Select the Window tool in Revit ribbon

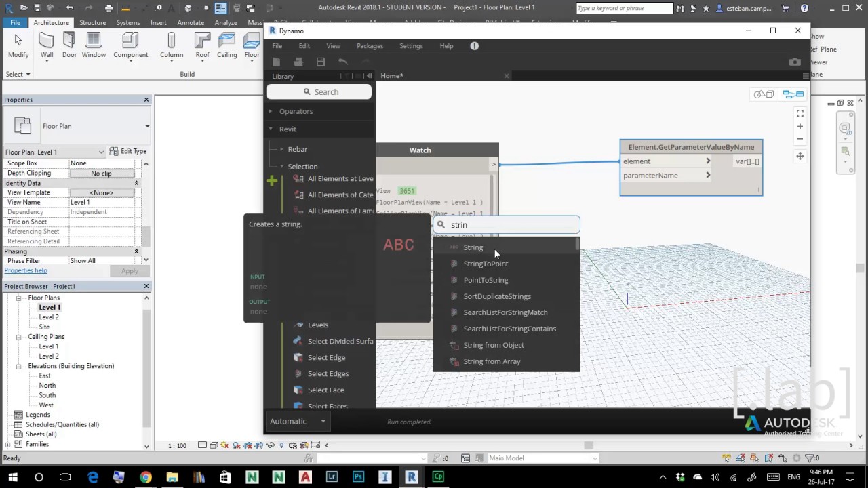(94, 45)
